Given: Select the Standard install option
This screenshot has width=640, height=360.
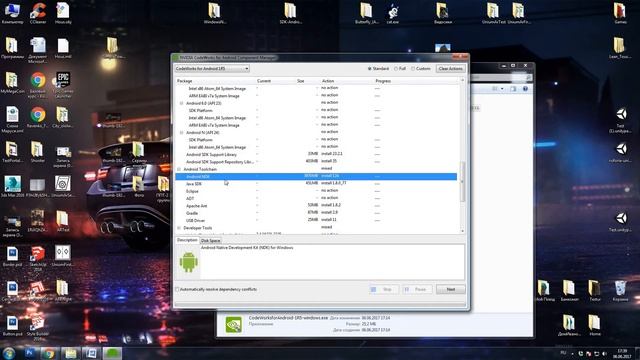Looking at the screenshot, I should (x=378, y=69).
